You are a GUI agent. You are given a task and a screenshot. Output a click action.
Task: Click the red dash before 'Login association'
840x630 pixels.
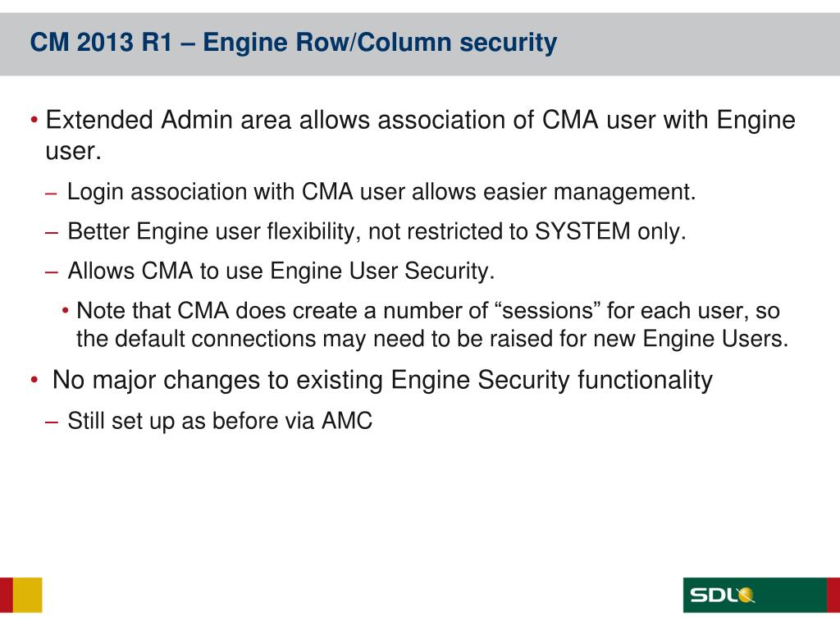pos(52,193)
